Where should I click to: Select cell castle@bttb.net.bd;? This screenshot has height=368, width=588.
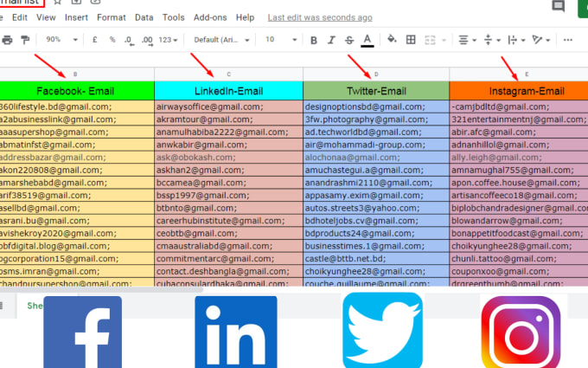pyautogui.click(x=376, y=259)
